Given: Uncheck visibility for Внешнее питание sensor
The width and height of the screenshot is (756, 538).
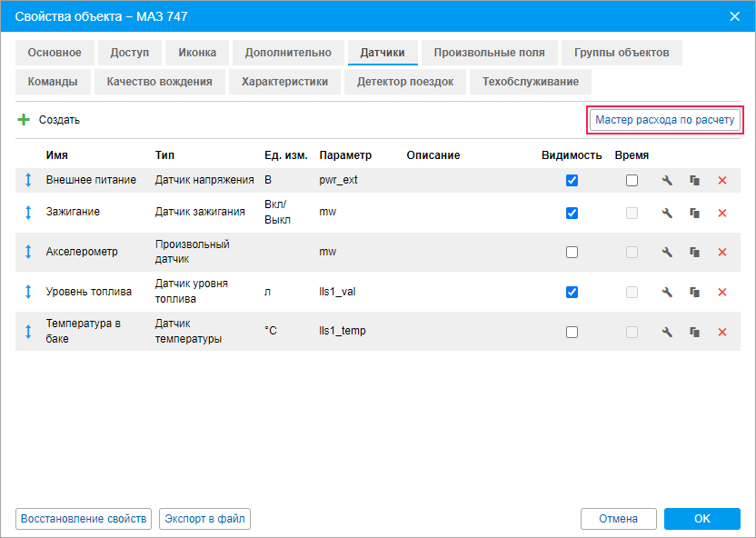Looking at the screenshot, I should click(572, 181).
